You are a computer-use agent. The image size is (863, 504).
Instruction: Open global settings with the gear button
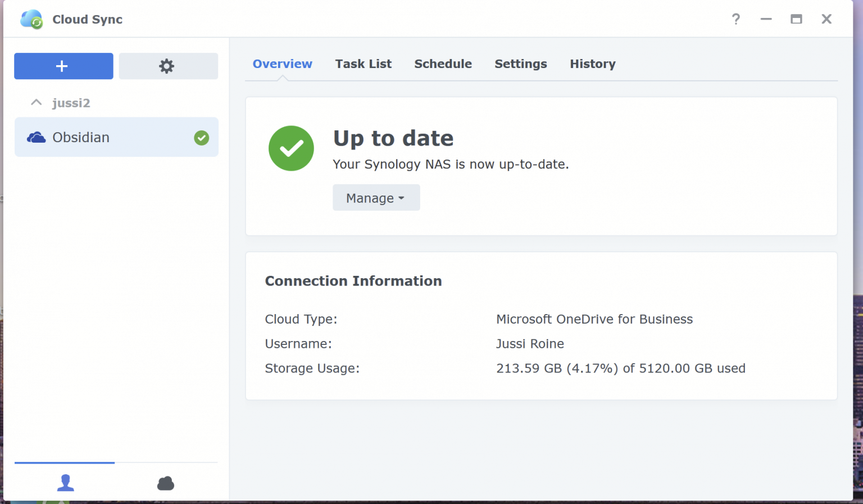point(169,66)
